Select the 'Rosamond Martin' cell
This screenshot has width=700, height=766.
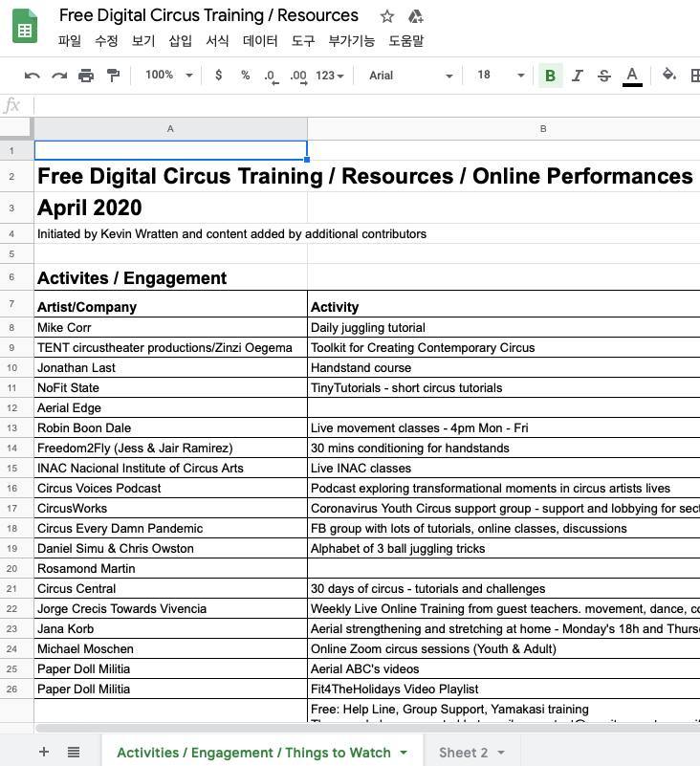170,568
